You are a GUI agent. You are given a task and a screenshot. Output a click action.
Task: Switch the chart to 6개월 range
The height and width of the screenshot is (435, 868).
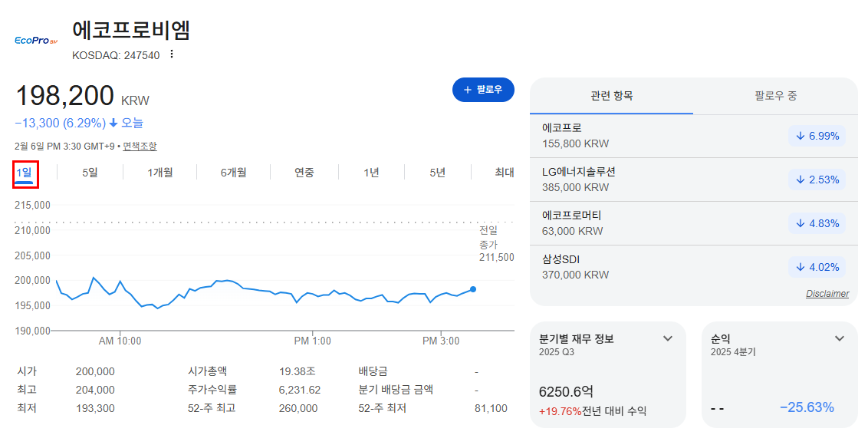tap(234, 173)
